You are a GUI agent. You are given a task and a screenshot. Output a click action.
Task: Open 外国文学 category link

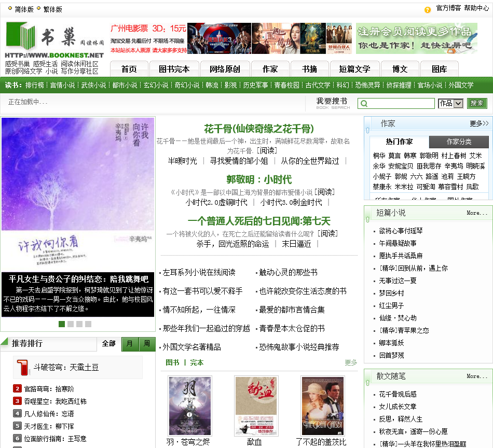pyautogui.click(x=461, y=85)
